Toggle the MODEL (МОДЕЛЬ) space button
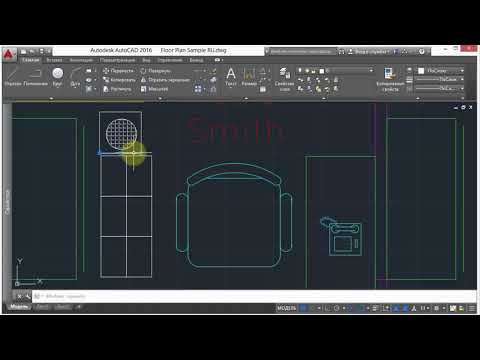480x360 pixels. [286, 308]
